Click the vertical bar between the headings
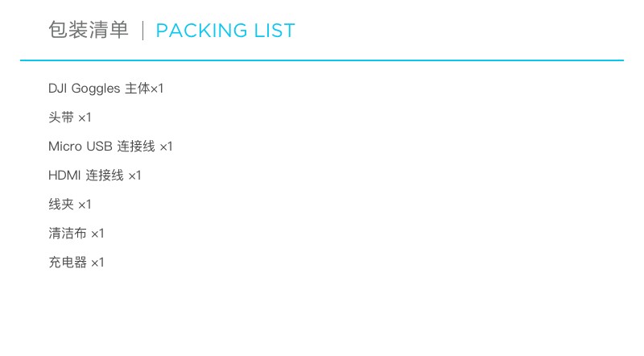The height and width of the screenshot is (356, 644). 142,31
